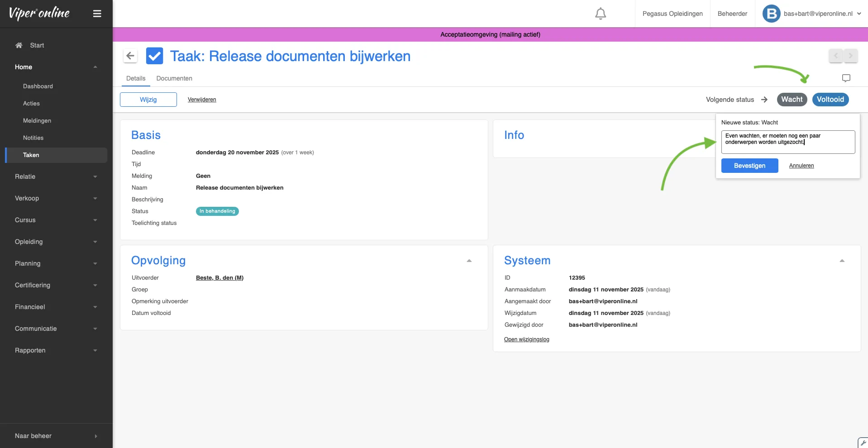Click the Start home icon
Image resolution: width=868 pixels, height=448 pixels.
tap(19, 45)
